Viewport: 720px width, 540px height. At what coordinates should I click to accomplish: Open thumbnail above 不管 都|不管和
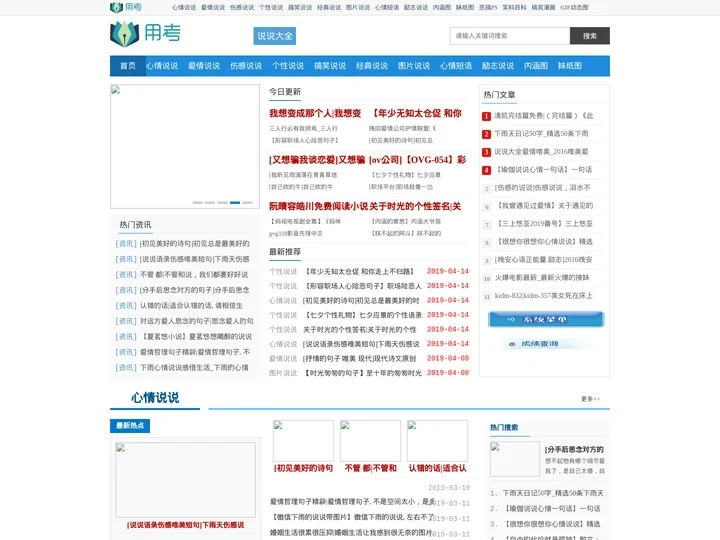(371, 441)
